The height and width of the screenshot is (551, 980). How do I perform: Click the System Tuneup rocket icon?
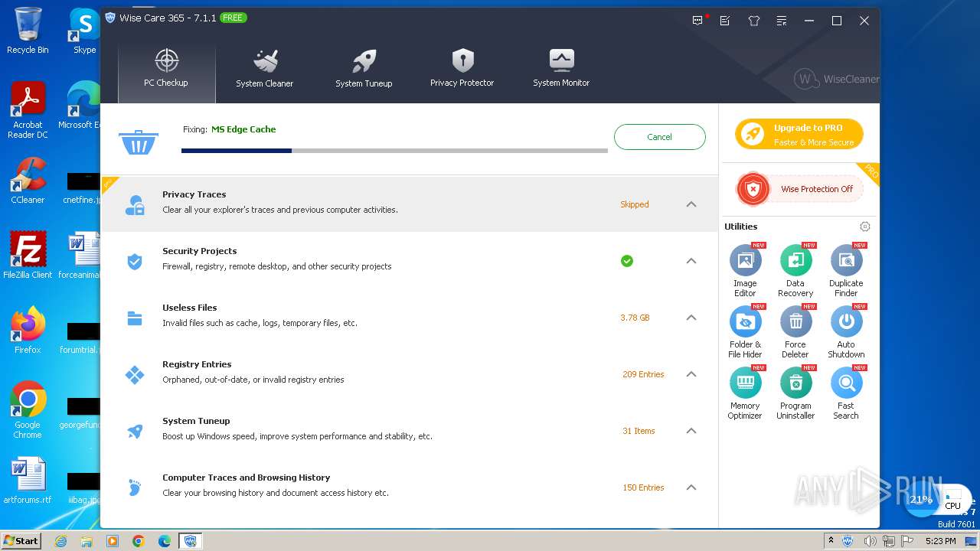tap(135, 431)
